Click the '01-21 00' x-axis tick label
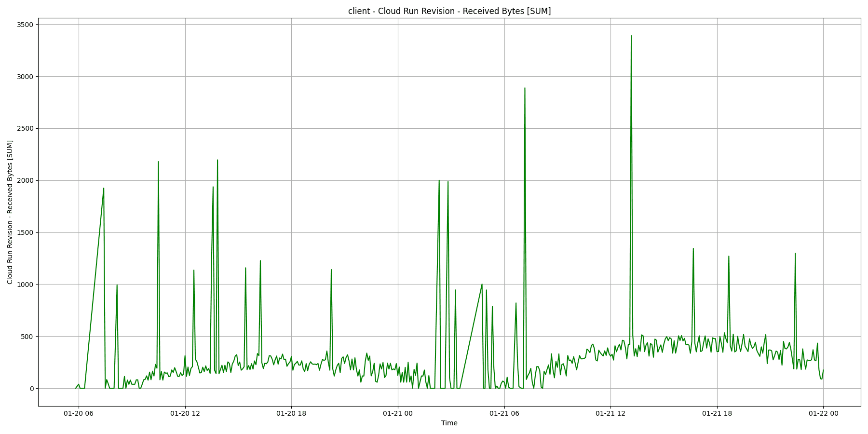Screen dimensions: 868x434 [x=398, y=413]
